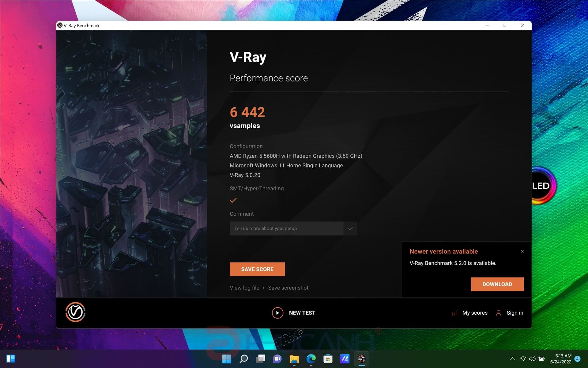Click the Windows Search taskbar icon
This screenshot has width=588, height=368.
244,359
